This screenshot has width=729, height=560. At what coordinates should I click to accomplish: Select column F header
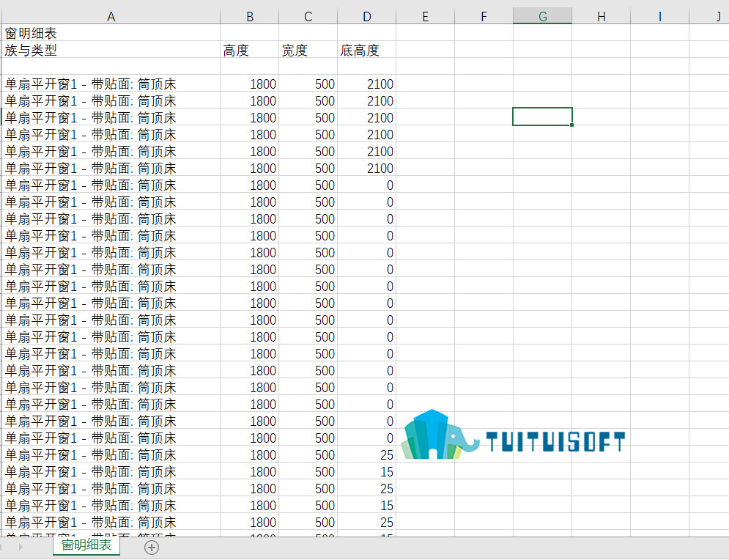pos(484,17)
